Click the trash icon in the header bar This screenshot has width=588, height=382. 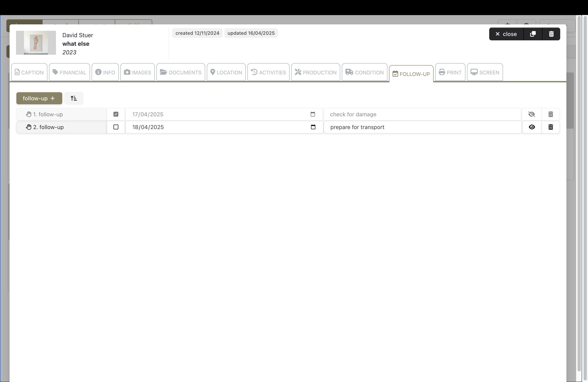coord(551,34)
